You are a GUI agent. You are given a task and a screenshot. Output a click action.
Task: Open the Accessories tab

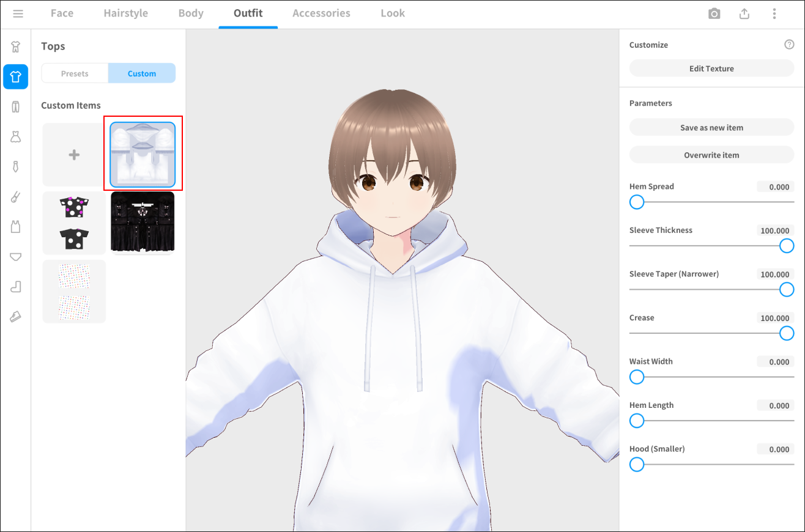point(321,13)
